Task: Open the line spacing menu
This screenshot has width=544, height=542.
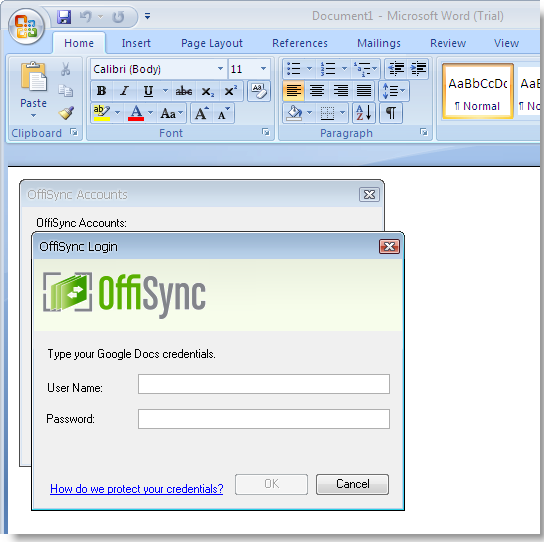Action: click(394, 91)
